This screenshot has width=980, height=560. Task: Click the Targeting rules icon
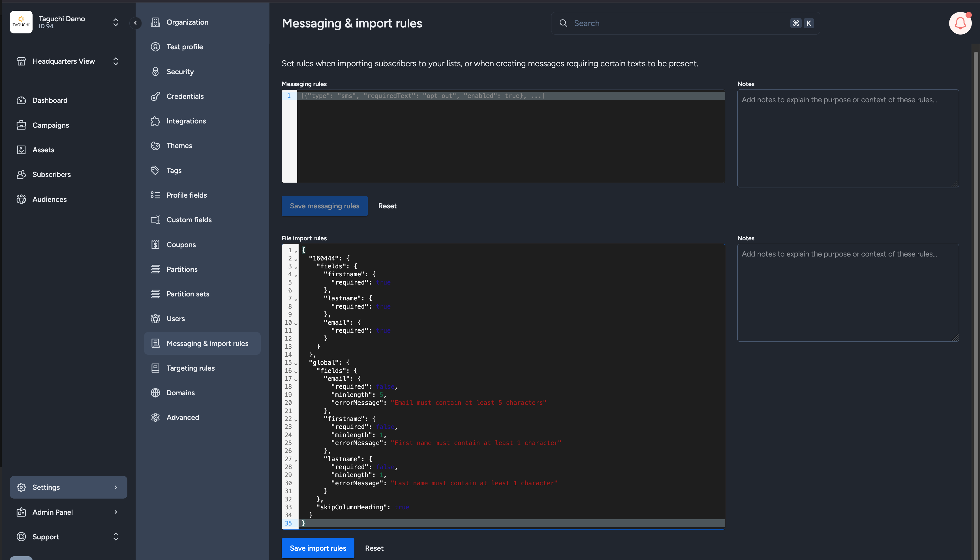click(155, 368)
